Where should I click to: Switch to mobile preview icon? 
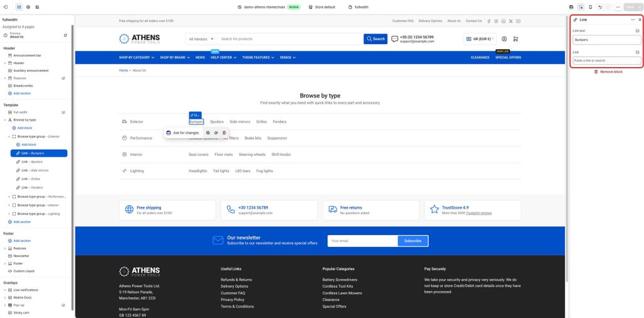coord(591,7)
